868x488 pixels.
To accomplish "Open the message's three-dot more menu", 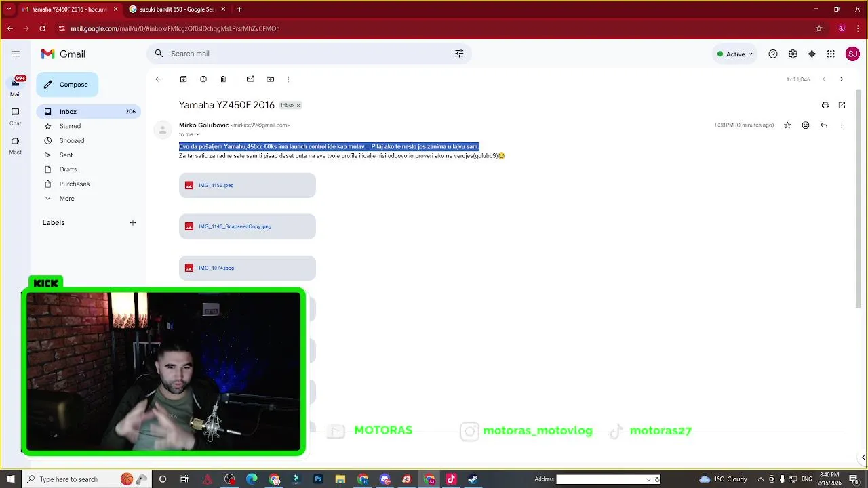I will coord(842,125).
